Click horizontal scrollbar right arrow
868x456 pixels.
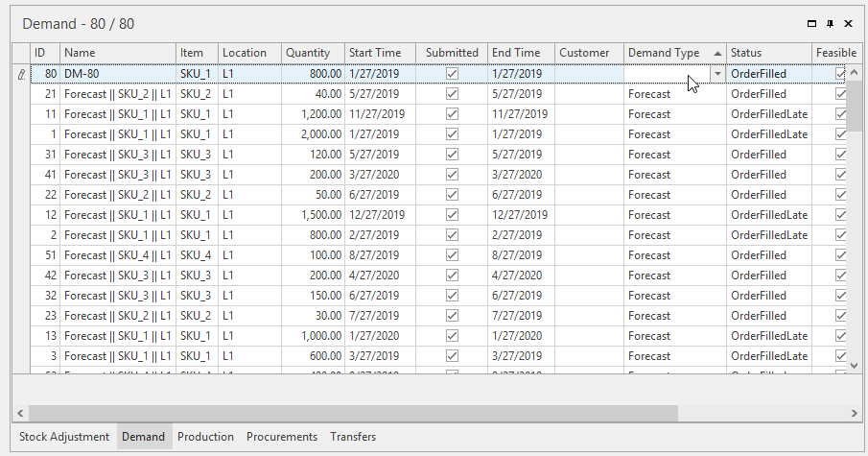[x=855, y=414]
